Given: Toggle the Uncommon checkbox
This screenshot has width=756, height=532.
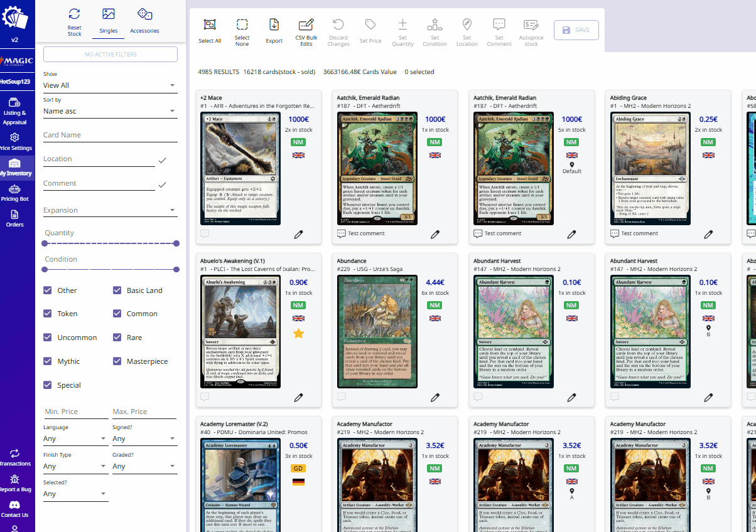Looking at the screenshot, I should (x=47, y=338).
